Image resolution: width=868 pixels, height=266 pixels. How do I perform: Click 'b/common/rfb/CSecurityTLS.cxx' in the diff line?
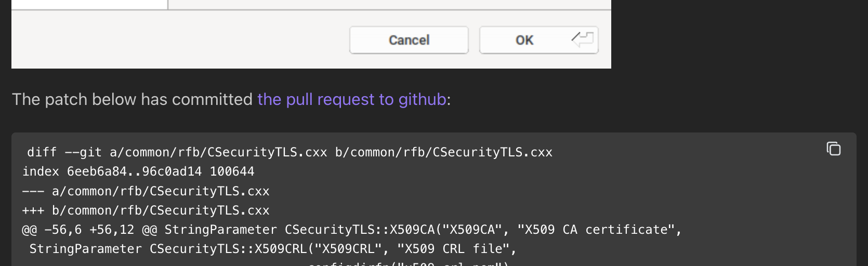[443, 152]
